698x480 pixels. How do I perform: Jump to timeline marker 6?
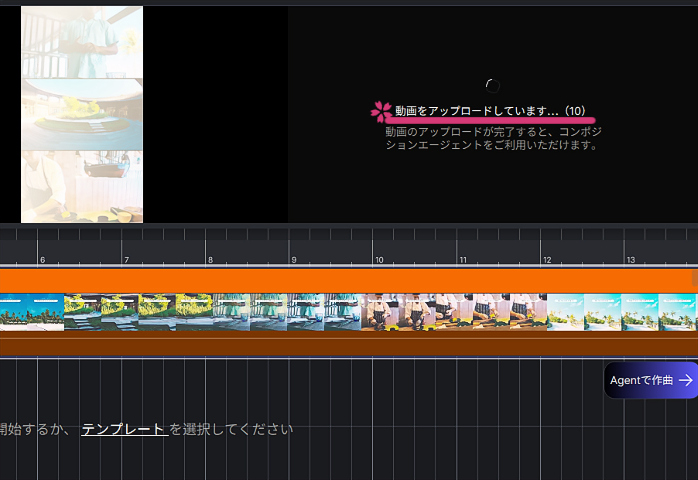tap(41, 259)
